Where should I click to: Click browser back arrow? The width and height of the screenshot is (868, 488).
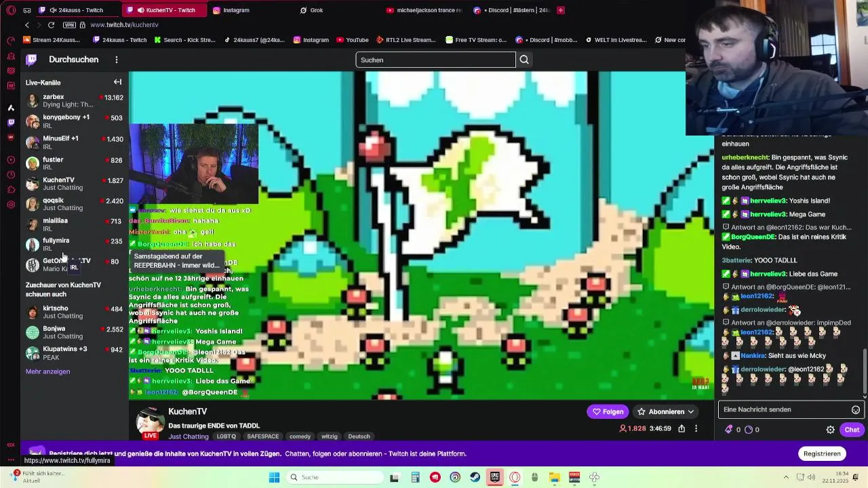coord(27,25)
